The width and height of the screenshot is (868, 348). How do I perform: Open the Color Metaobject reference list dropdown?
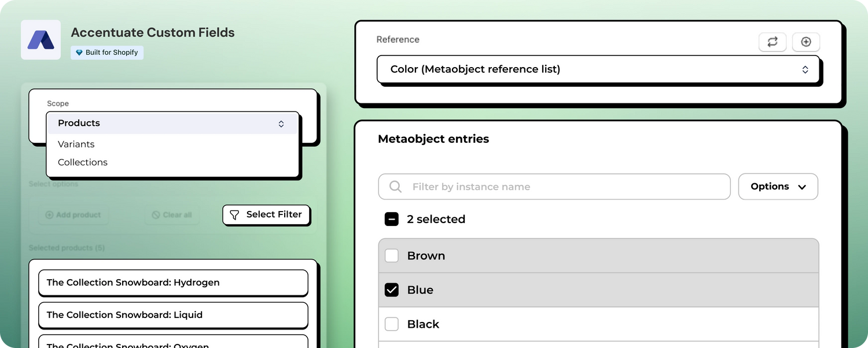click(598, 69)
